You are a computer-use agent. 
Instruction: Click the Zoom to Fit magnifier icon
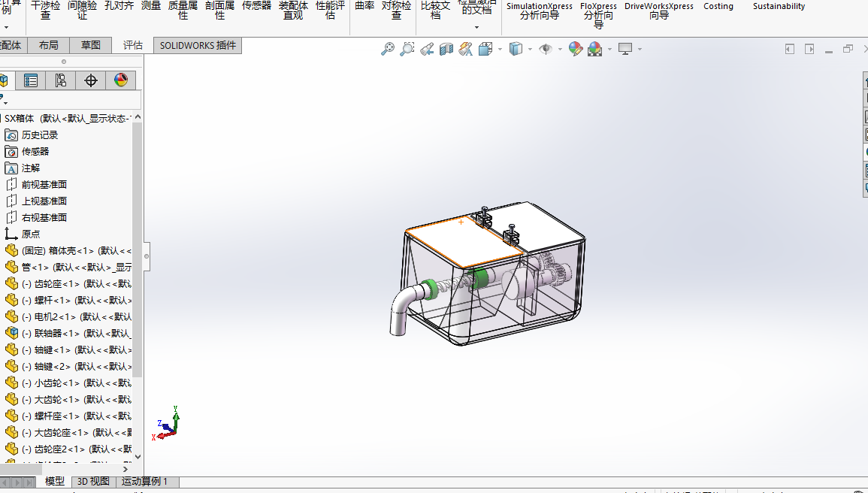coord(388,50)
